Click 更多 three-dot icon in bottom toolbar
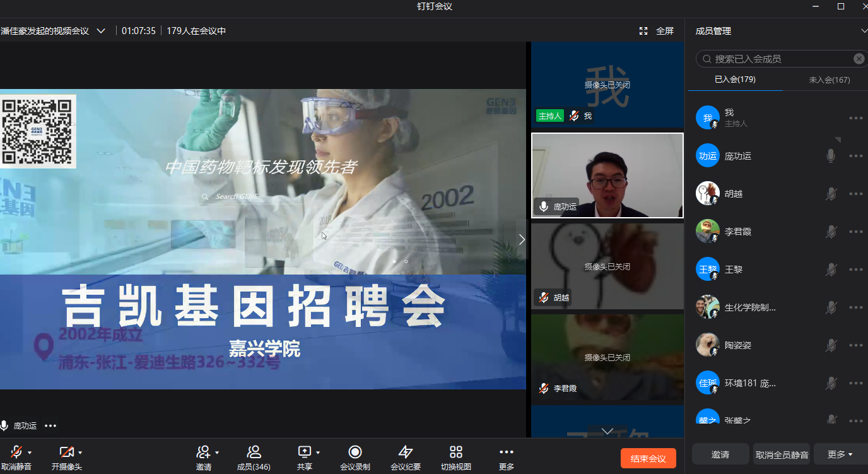868x474 pixels. (507, 452)
